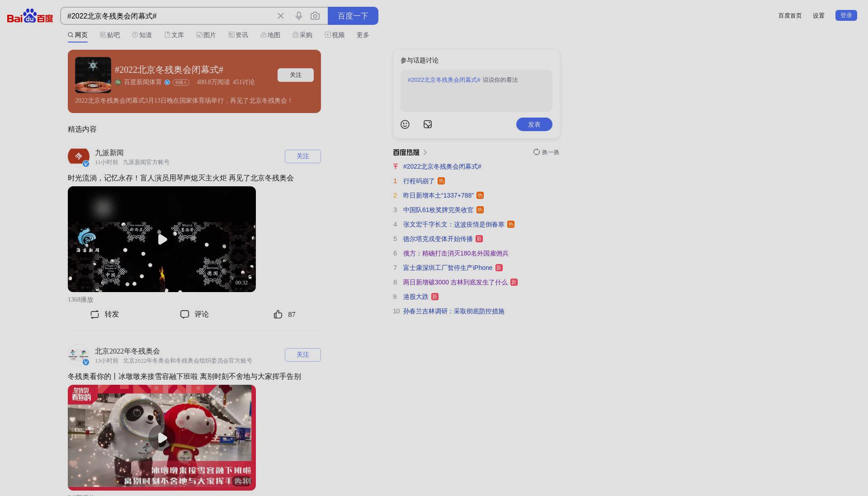Switch to the 知道 tab
This screenshot has height=496, width=868.
tap(142, 35)
